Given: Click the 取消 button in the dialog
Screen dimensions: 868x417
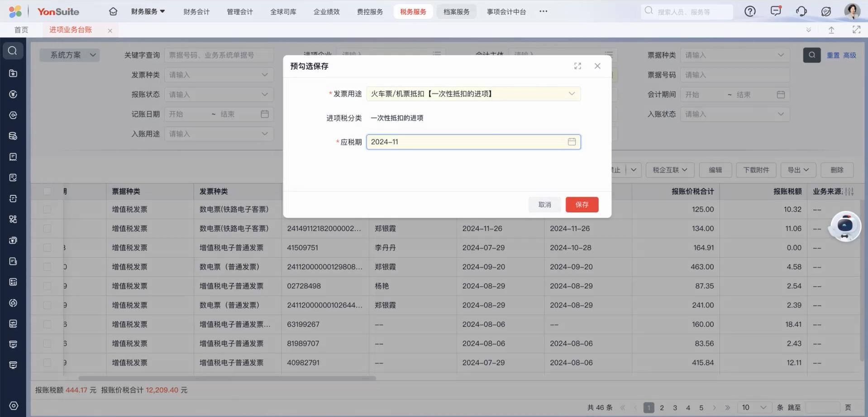Looking at the screenshot, I should click(x=544, y=204).
